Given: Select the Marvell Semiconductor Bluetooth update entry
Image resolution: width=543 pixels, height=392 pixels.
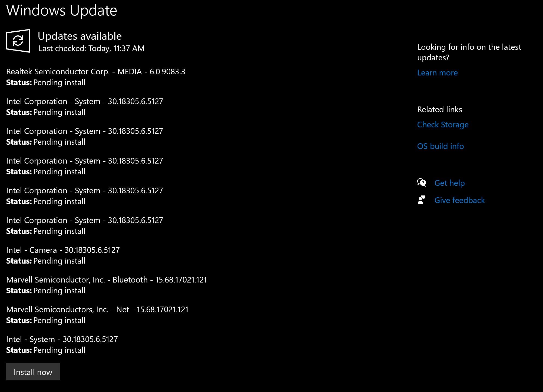Looking at the screenshot, I should [107, 280].
